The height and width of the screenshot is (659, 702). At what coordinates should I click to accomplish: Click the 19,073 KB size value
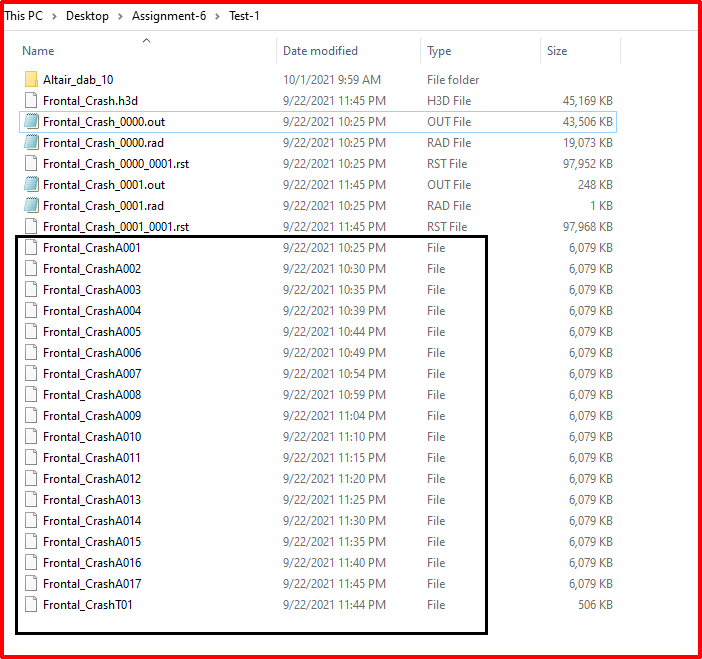tap(587, 143)
